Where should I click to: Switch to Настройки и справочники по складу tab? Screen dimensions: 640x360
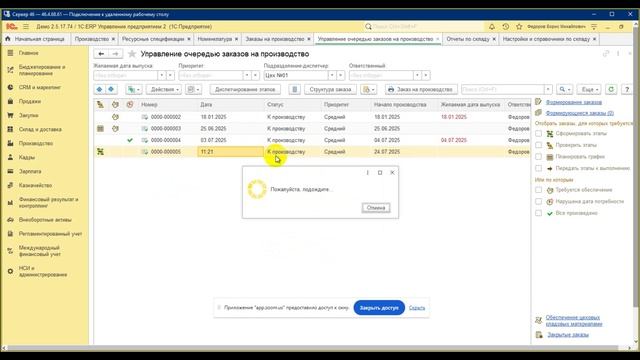click(x=546, y=39)
